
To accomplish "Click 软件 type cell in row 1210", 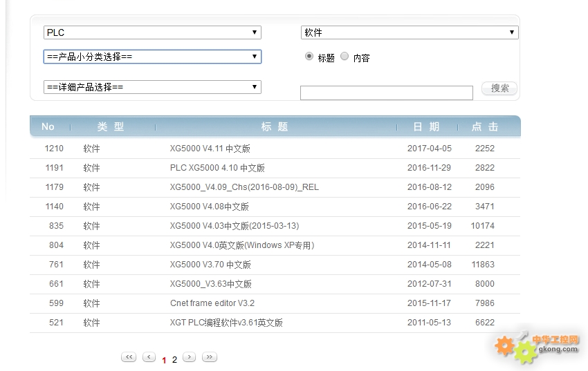I will (91, 149).
